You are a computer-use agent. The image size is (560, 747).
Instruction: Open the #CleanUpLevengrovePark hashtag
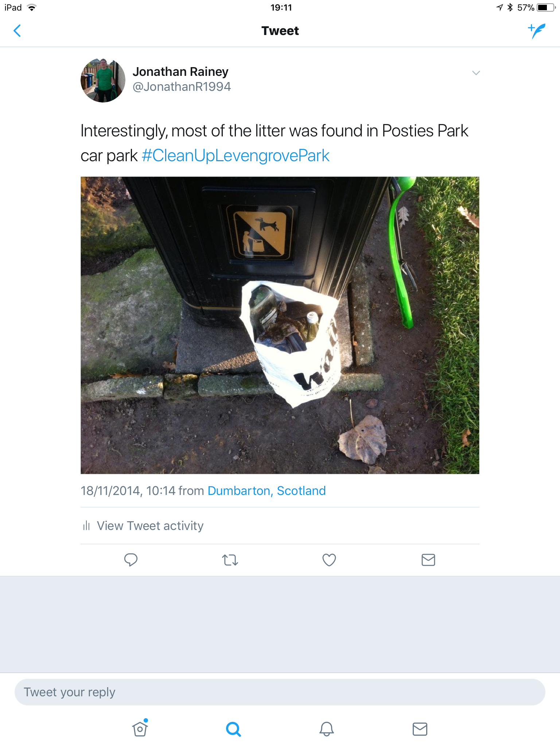pyautogui.click(x=236, y=156)
